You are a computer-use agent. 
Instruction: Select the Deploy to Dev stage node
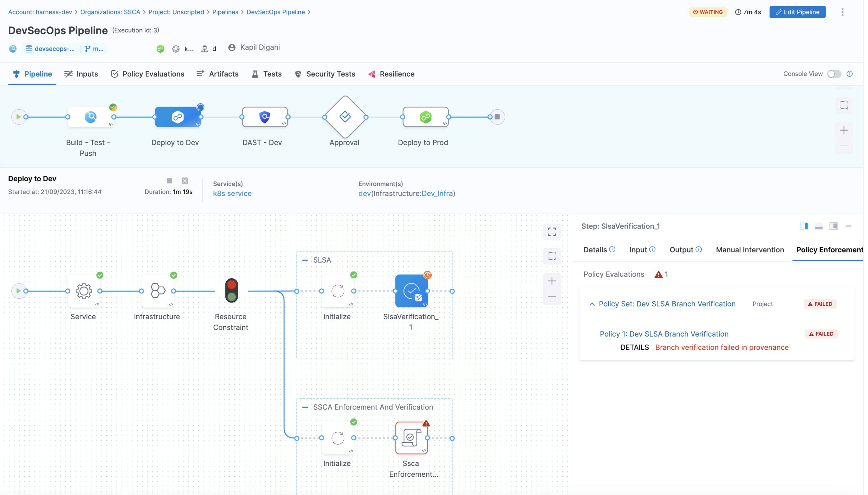(x=177, y=117)
